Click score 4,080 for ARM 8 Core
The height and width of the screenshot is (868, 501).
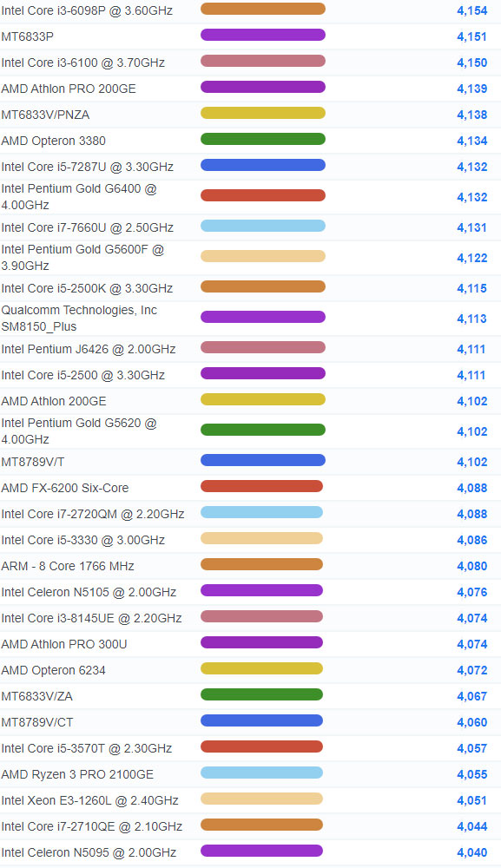pyautogui.click(x=472, y=566)
